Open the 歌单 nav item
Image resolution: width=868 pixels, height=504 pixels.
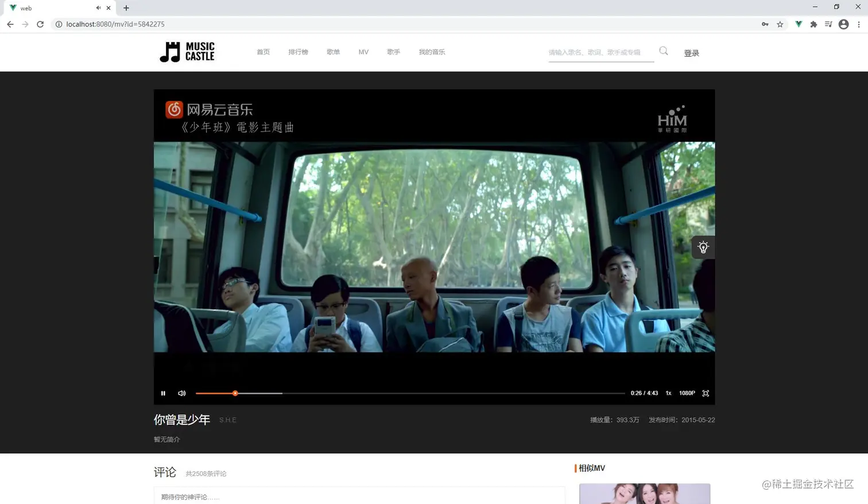point(333,52)
